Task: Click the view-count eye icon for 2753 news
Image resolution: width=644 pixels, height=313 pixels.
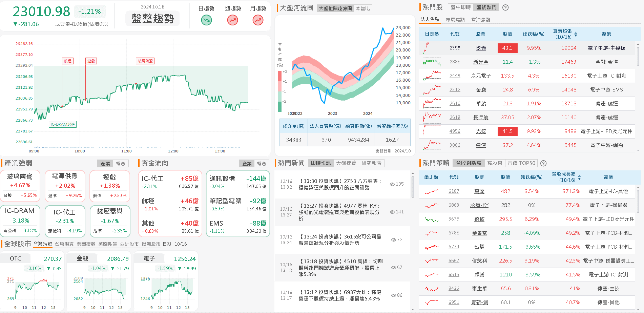Action: 392,184
